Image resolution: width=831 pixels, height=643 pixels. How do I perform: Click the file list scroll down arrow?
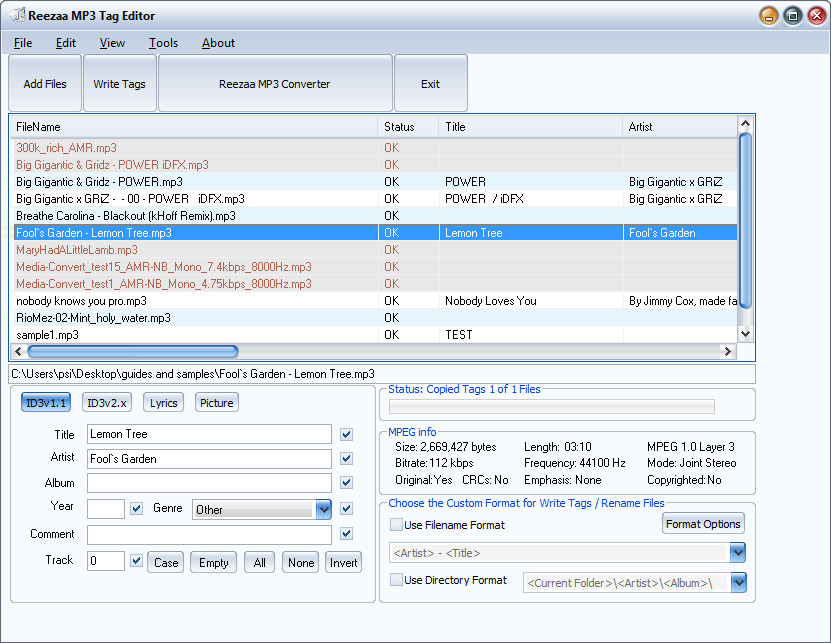[745, 333]
